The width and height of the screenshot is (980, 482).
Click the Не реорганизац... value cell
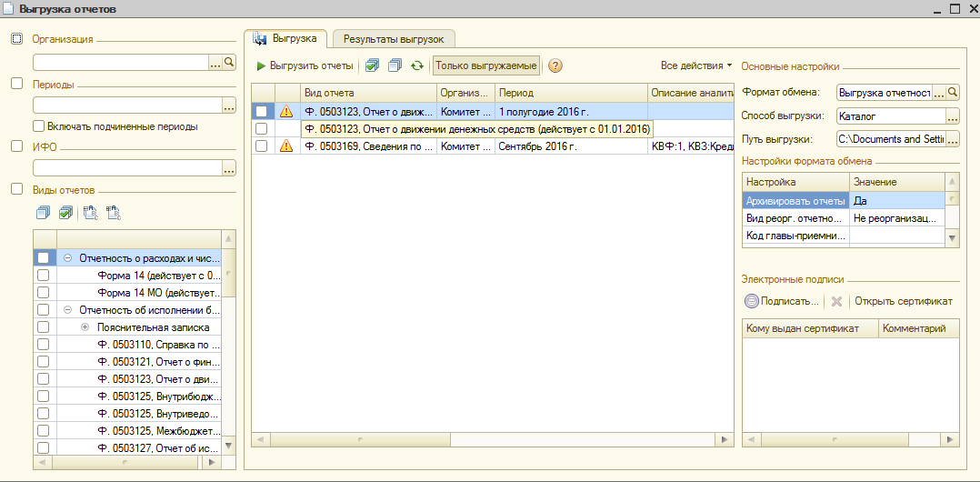pos(897,218)
